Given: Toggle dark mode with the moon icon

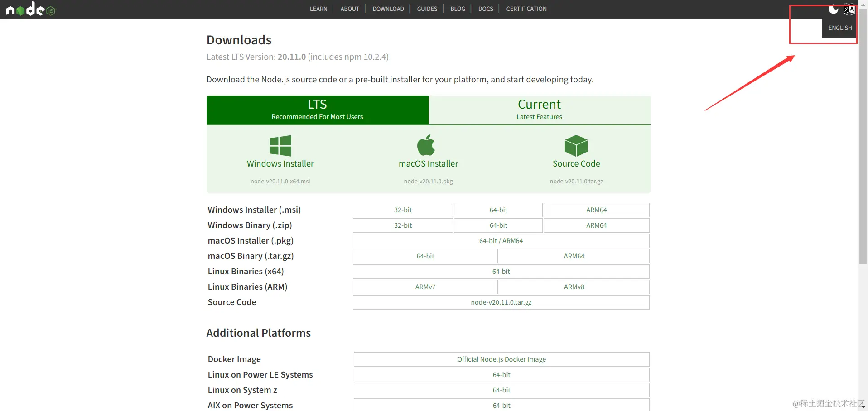Looking at the screenshot, I should [833, 9].
